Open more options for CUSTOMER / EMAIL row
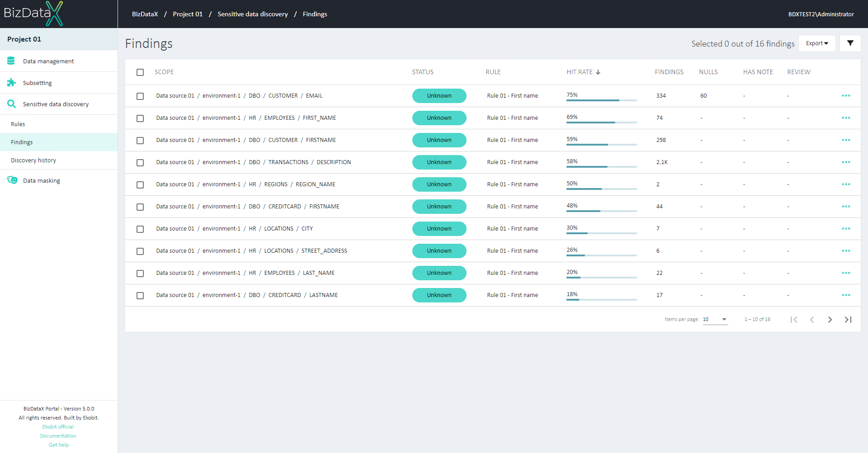Viewport: 868px width, 453px height. [x=846, y=96]
